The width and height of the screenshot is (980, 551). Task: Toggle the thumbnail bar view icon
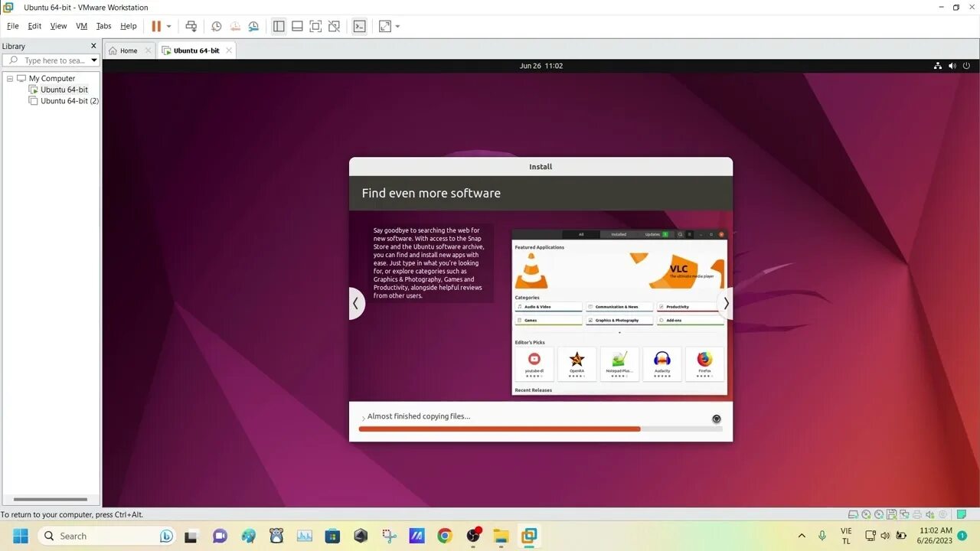click(297, 26)
